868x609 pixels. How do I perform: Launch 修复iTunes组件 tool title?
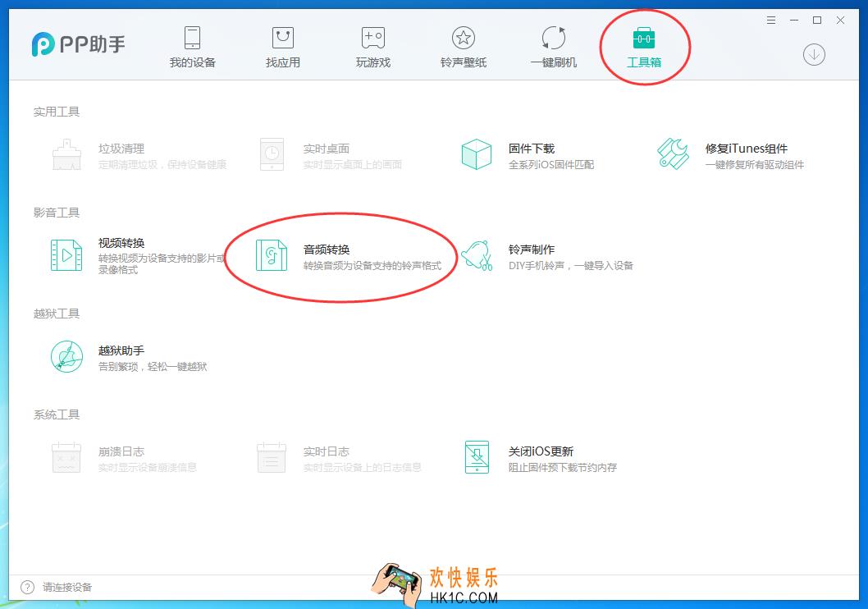(747, 149)
